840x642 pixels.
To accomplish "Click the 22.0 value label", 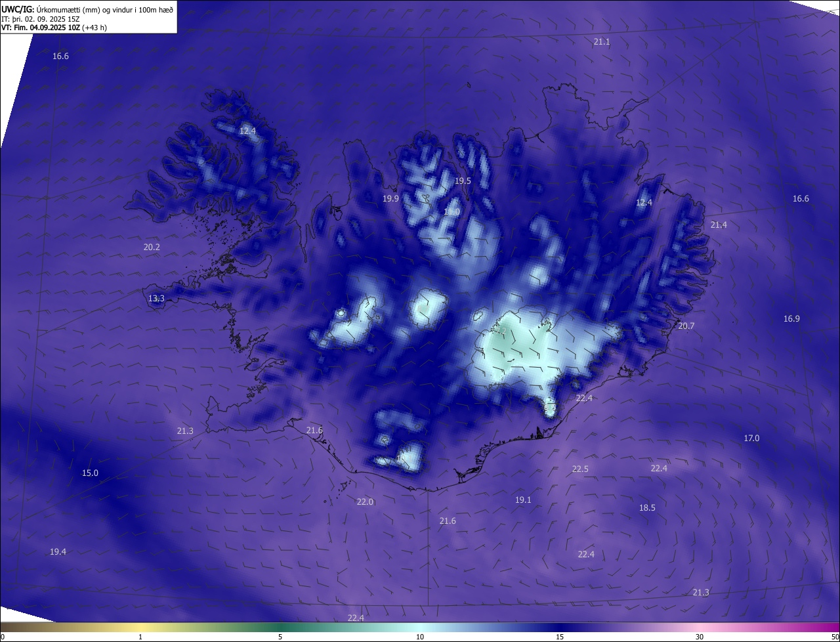I will [365, 502].
